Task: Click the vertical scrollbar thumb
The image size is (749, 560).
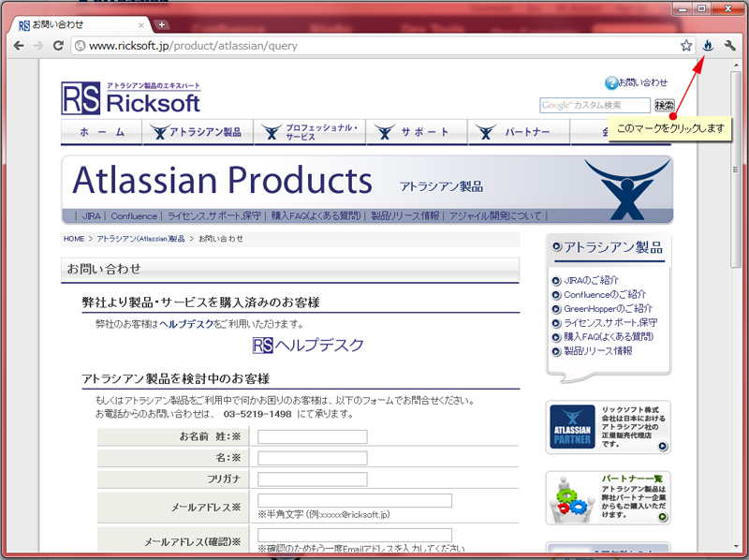Action: click(x=736, y=169)
